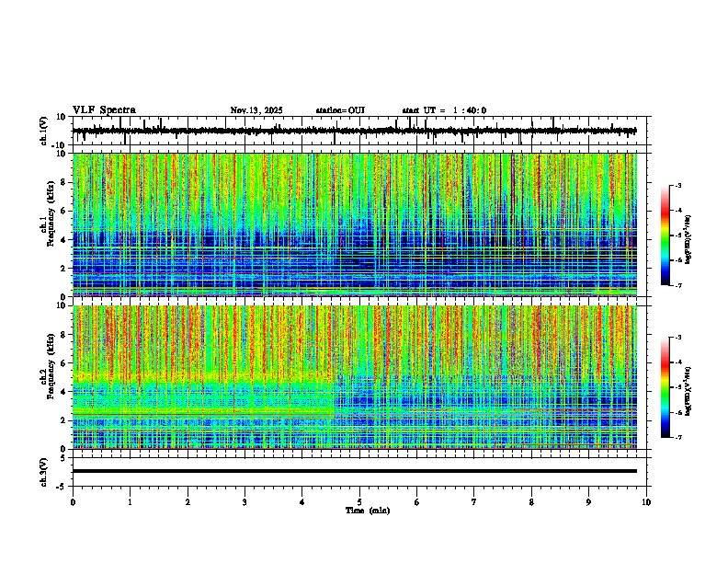Click the '6' kHz tick on ch.1 spectrogram

pyautogui.click(x=65, y=212)
